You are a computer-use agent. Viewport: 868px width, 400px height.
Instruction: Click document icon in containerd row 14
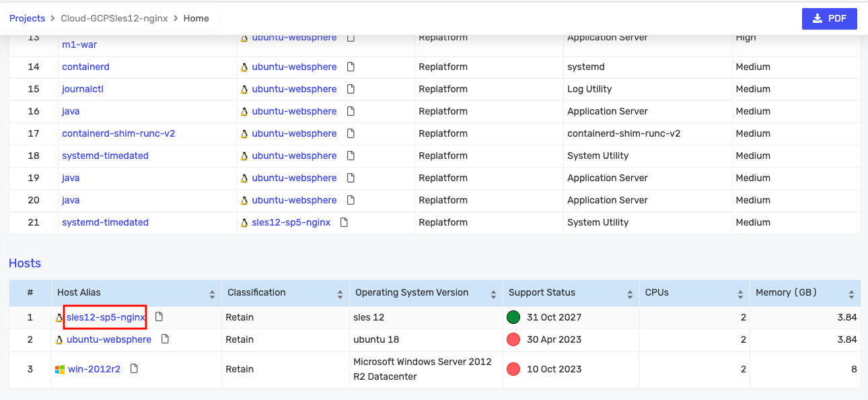pyautogui.click(x=351, y=67)
